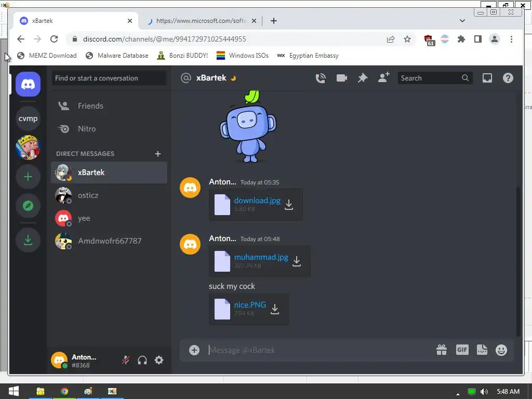532x399 pixels.
Task: Click the chat scrollbar thumb
Action: pyautogui.click(x=518, y=261)
